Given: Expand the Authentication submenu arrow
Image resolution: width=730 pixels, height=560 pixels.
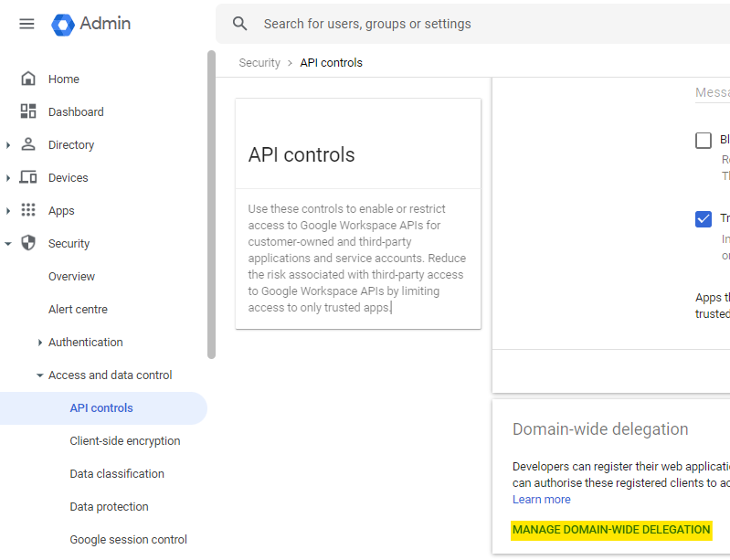Looking at the screenshot, I should [40, 343].
